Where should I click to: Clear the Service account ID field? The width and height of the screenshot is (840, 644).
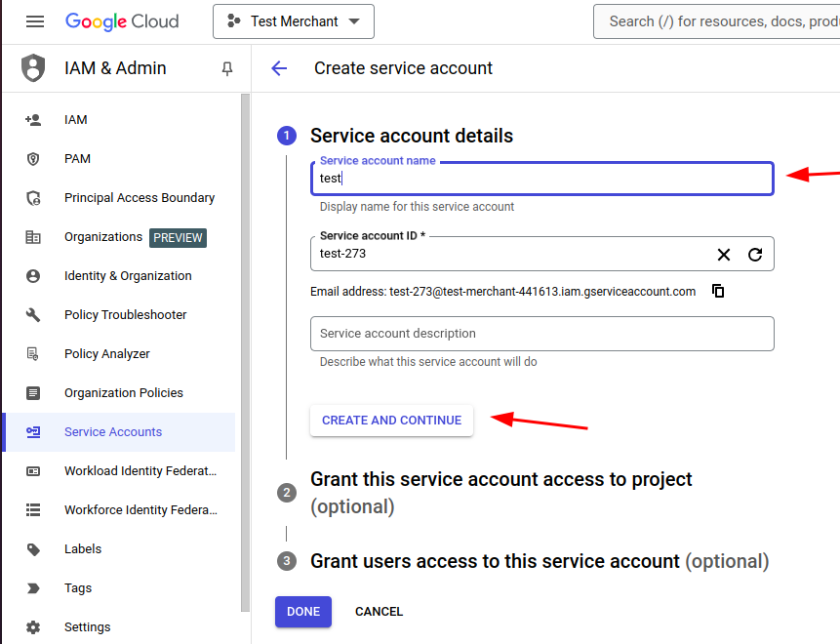724,255
